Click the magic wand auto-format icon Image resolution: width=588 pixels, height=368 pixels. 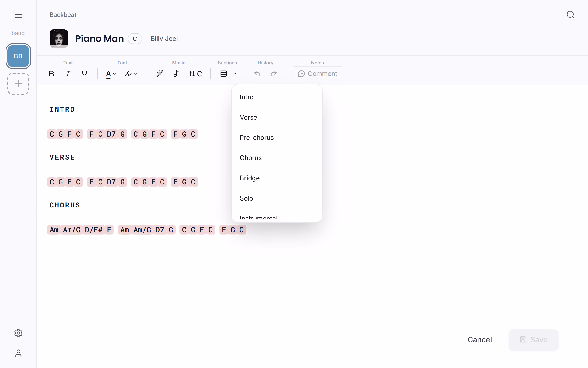[x=160, y=74]
